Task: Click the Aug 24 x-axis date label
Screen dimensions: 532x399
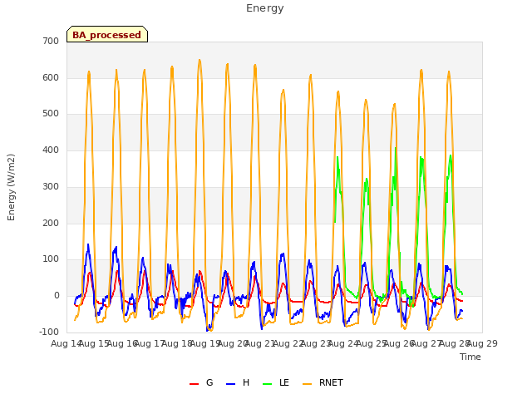Action: tap(343, 343)
